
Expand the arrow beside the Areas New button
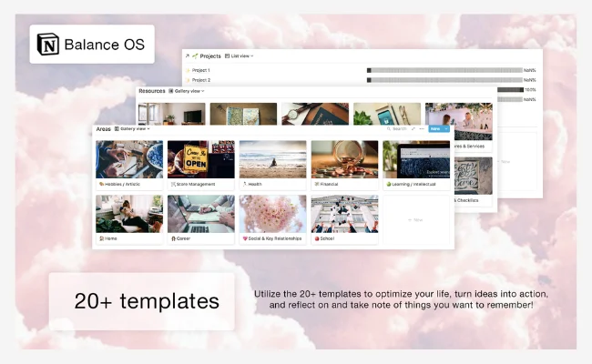(x=446, y=128)
